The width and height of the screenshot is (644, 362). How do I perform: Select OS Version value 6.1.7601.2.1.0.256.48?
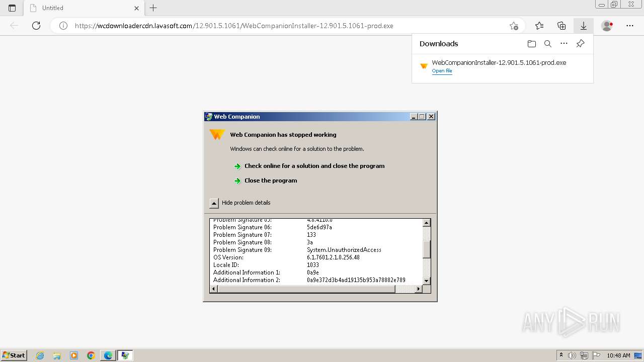pyautogui.click(x=333, y=257)
